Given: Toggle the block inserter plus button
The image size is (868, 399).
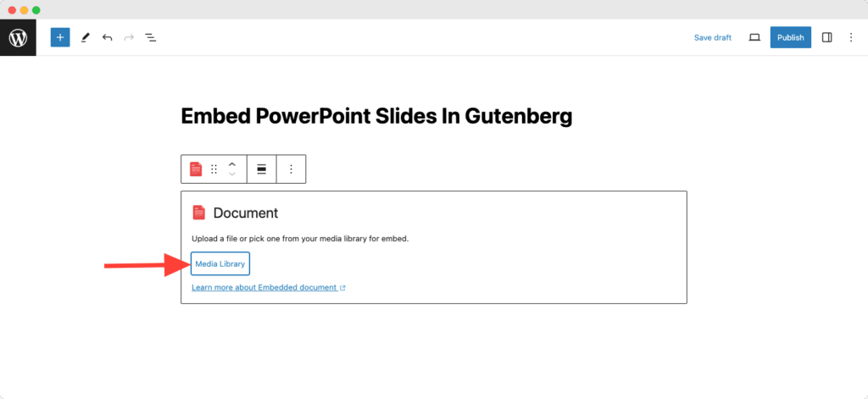Looking at the screenshot, I should pos(60,37).
